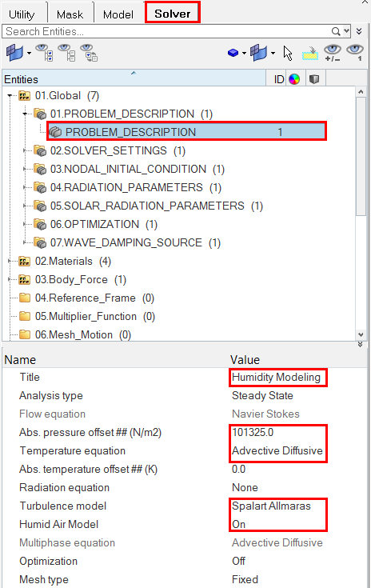The height and width of the screenshot is (588, 371).
Task: Open the Solver tab
Action: point(173,14)
